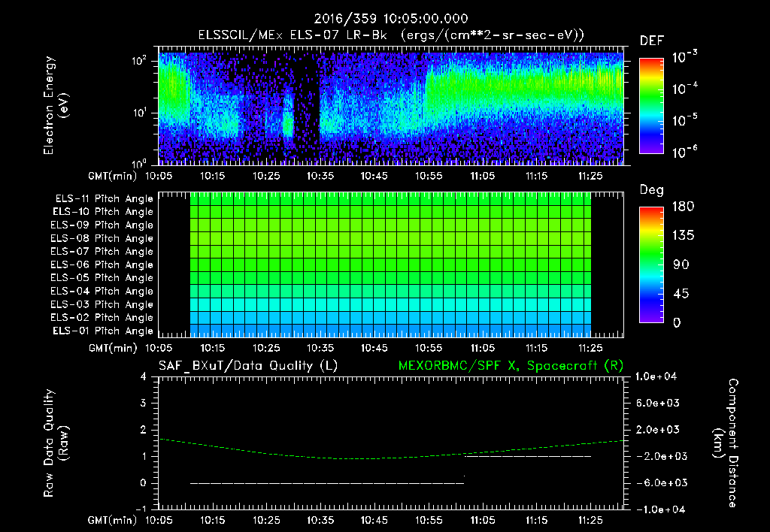Click the Deg pitch angle color bar

point(651,264)
